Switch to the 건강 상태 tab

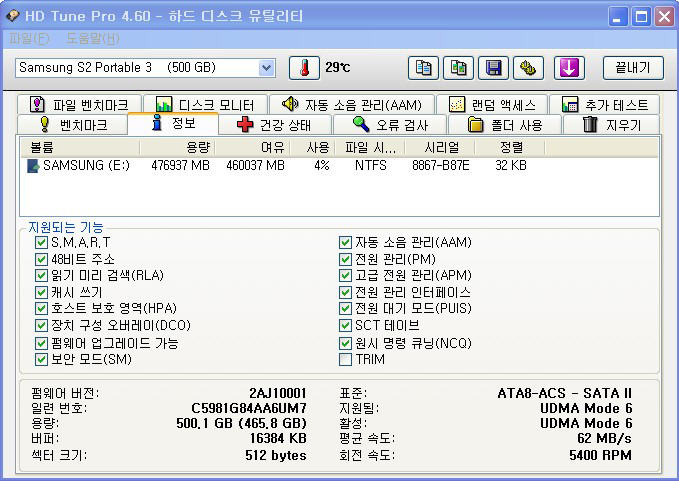point(275,125)
